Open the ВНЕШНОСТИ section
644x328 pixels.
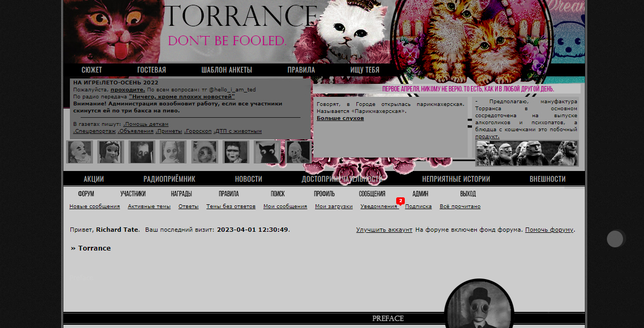pyautogui.click(x=547, y=179)
